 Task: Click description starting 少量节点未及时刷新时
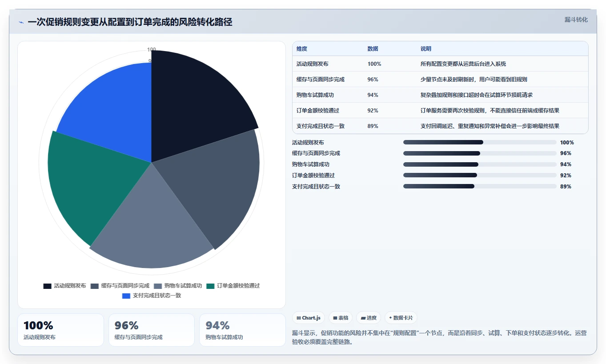[x=474, y=80]
